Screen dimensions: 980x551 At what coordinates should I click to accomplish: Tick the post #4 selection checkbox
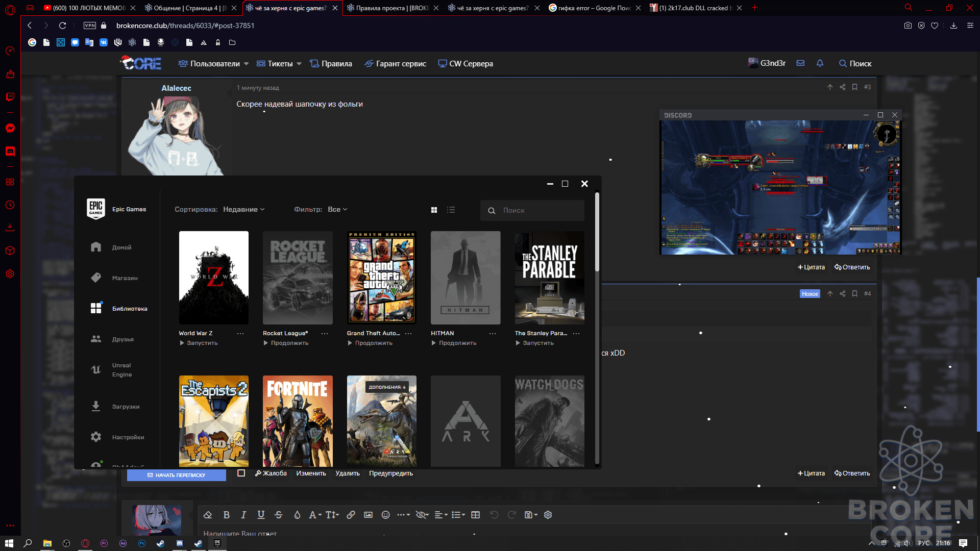coord(241,473)
